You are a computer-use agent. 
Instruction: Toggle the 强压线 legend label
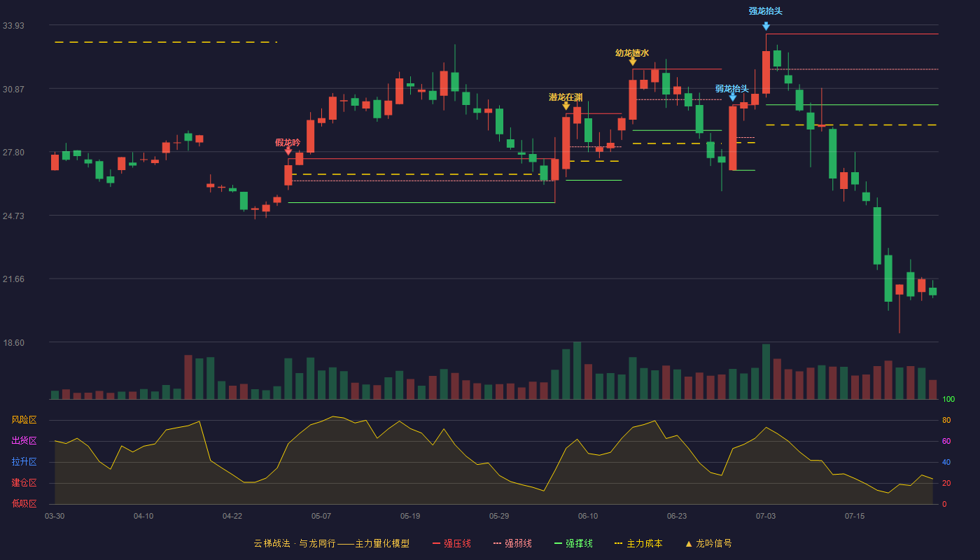pyautogui.click(x=457, y=543)
